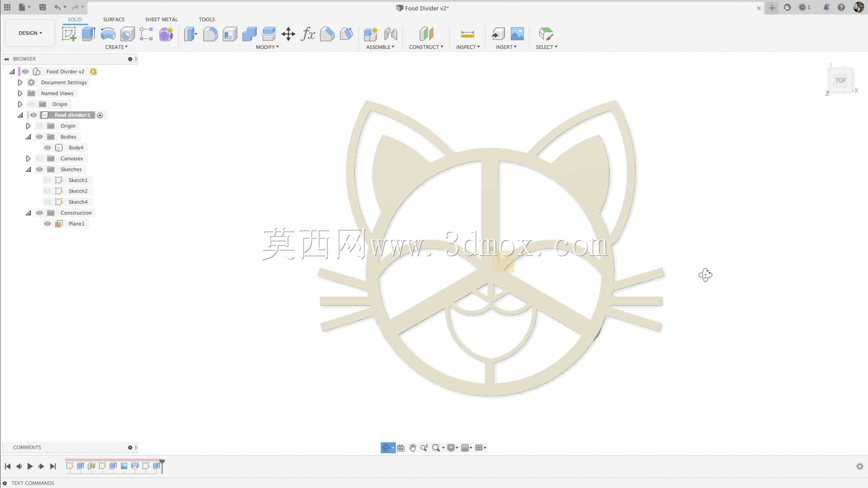Open the CREATE dropdown menu
Screen dimensions: 868x488
point(116,47)
